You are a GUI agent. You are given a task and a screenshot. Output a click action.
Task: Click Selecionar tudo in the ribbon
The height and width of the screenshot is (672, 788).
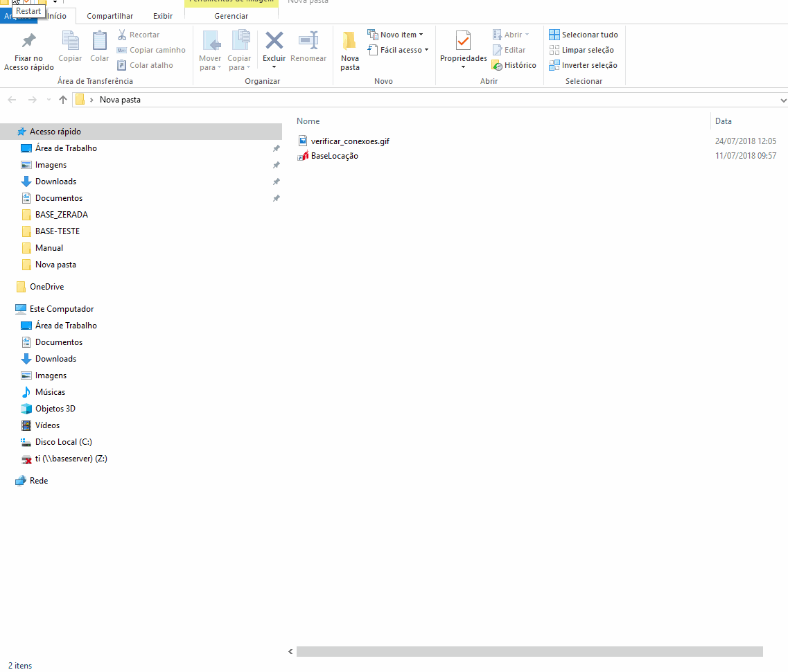click(x=583, y=35)
